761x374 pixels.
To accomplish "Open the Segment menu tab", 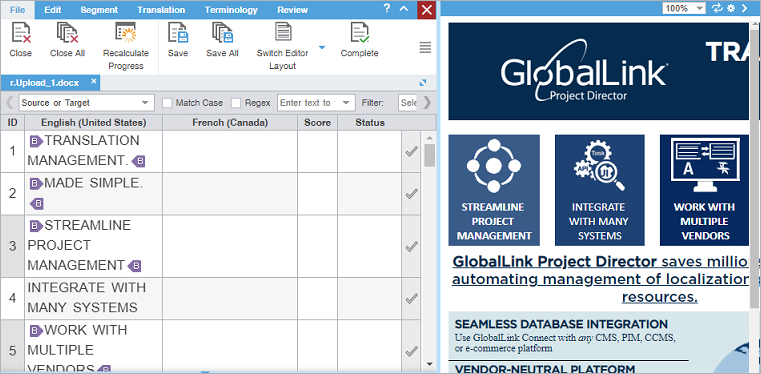I will pos(99,10).
